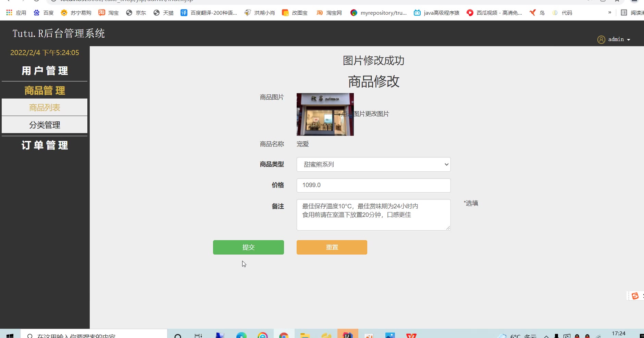Open the 百度翻译 bookmark

point(209,13)
